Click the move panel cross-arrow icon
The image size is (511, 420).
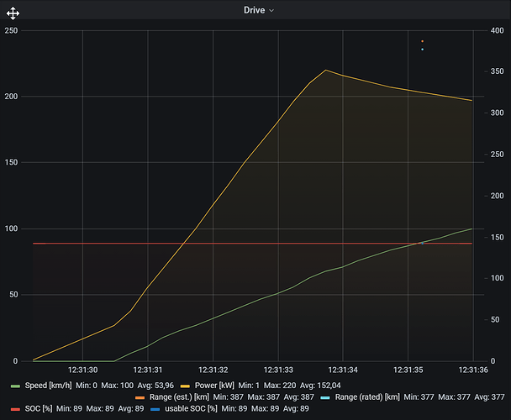click(x=13, y=13)
